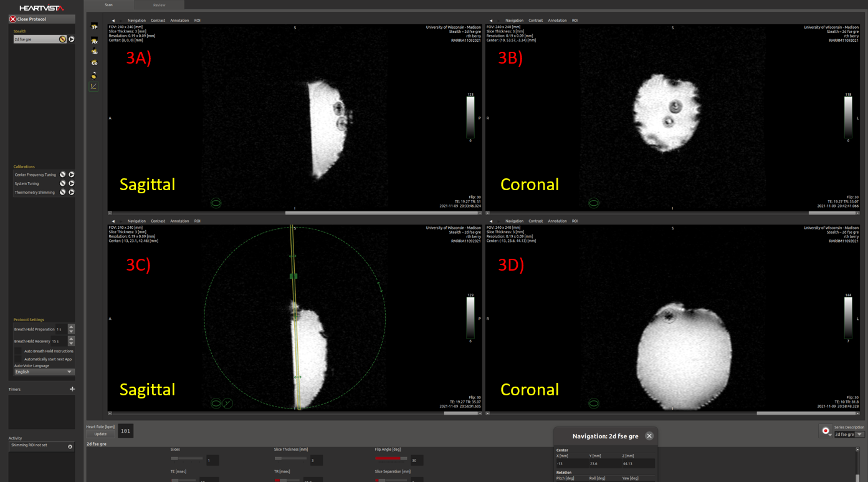Start Center Frequency Tuning calibration

coord(72,175)
